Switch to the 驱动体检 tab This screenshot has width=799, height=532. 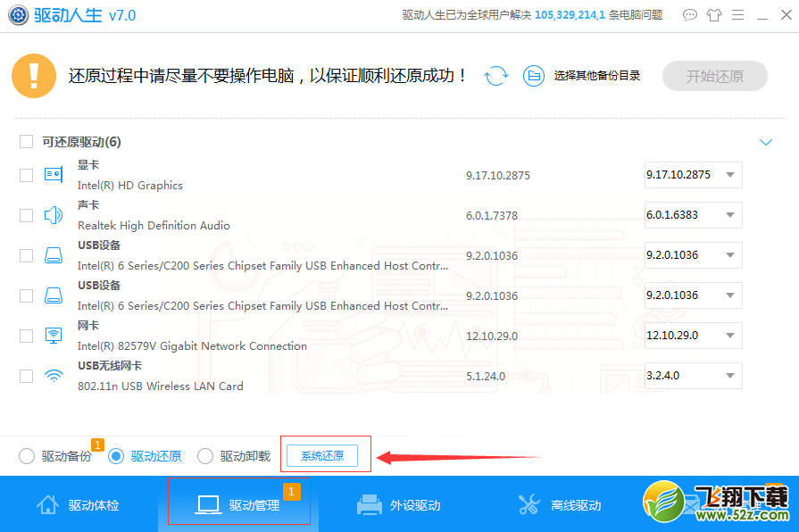coord(79,504)
